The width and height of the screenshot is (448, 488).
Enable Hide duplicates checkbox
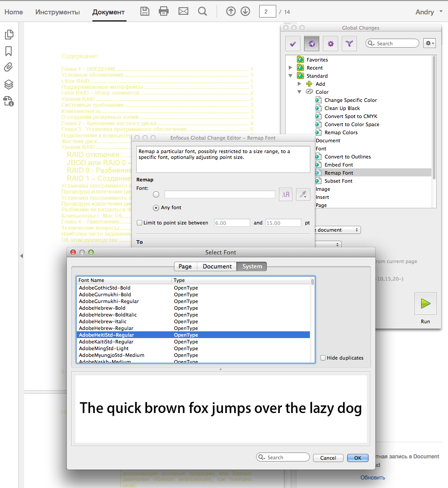(323, 358)
